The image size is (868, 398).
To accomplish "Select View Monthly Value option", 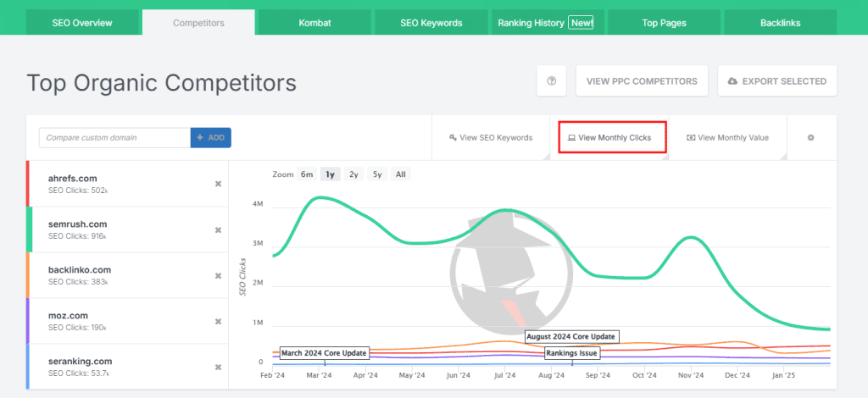I will click(727, 138).
